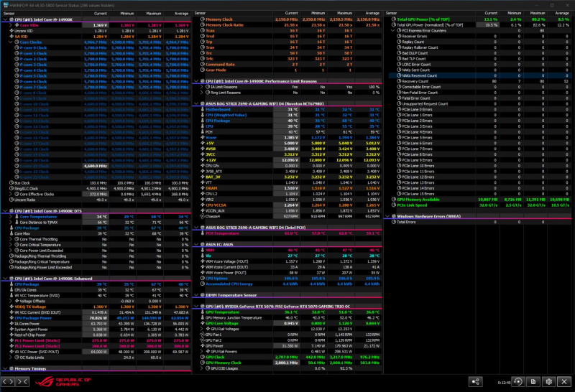Collapse the GPU [#0] NVIDIA GeForce RTX 5070 section
This screenshot has height=392, width=575.
(x=196, y=307)
